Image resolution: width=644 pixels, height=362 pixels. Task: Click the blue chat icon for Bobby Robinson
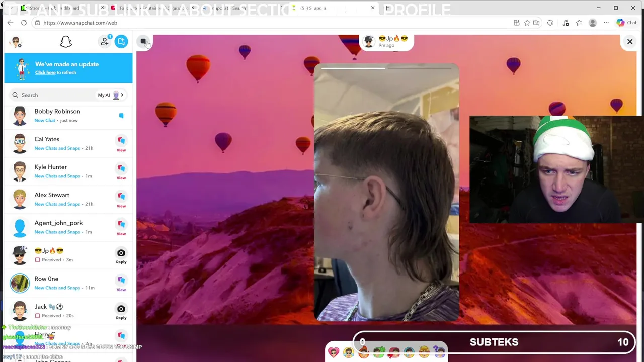click(x=121, y=116)
